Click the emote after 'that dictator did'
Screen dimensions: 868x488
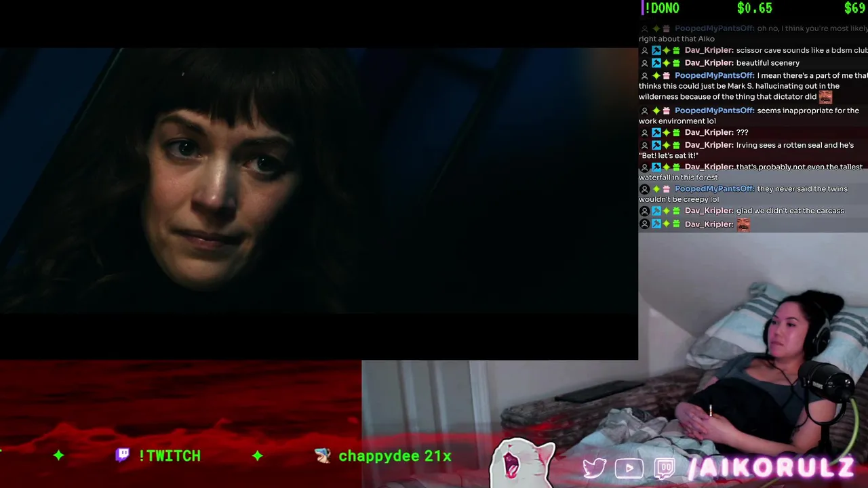(x=825, y=96)
